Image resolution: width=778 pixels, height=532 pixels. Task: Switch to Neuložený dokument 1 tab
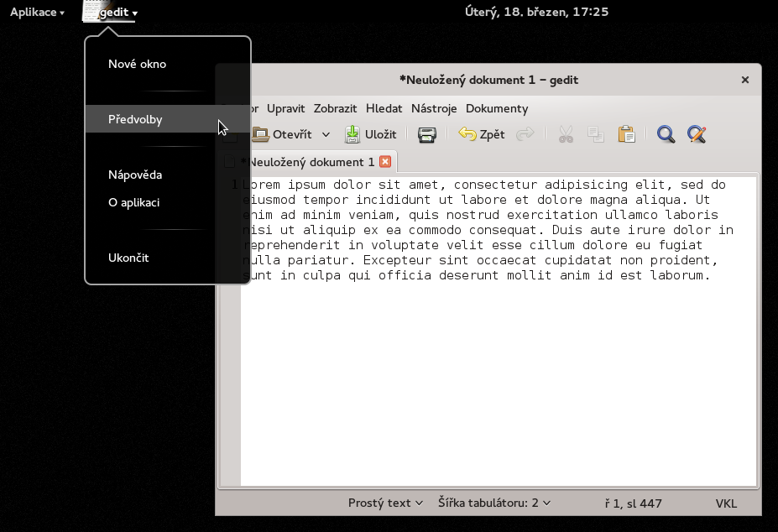[x=308, y=162]
